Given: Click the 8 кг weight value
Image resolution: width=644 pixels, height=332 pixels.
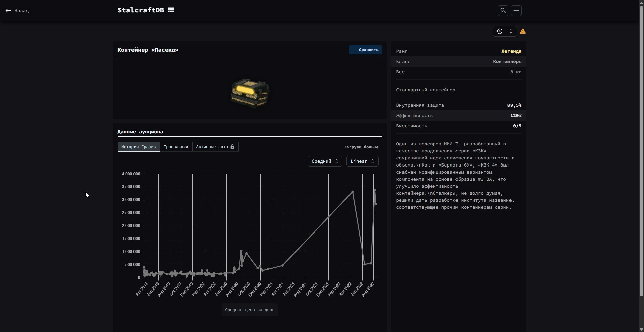Looking at the screenshot, I should click(516, 72).
